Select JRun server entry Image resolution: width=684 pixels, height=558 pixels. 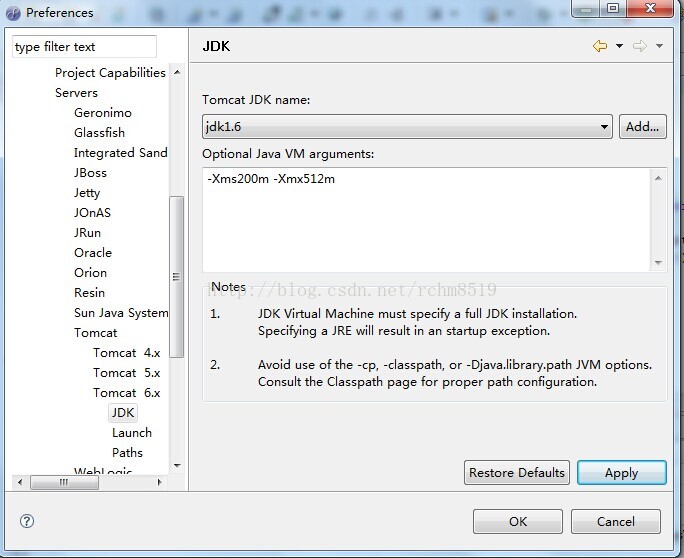tap(87, 233)
